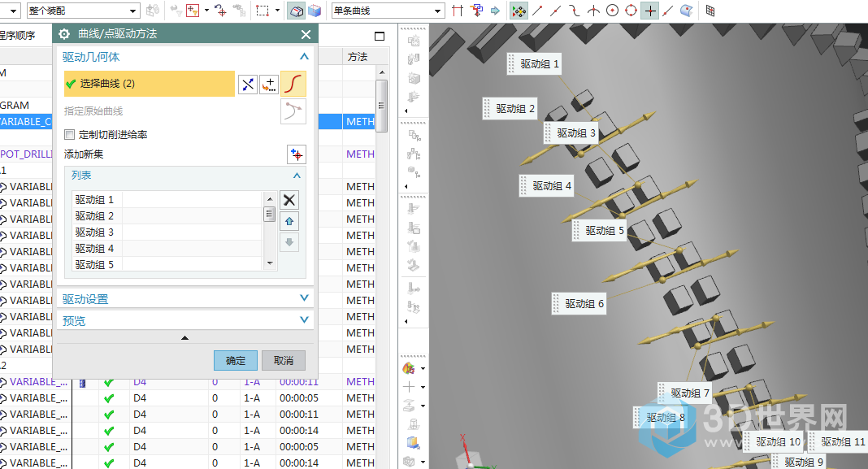Screen dimensions: 868x469
Task: Click the 方法 column header
Action: pos(358,57)
